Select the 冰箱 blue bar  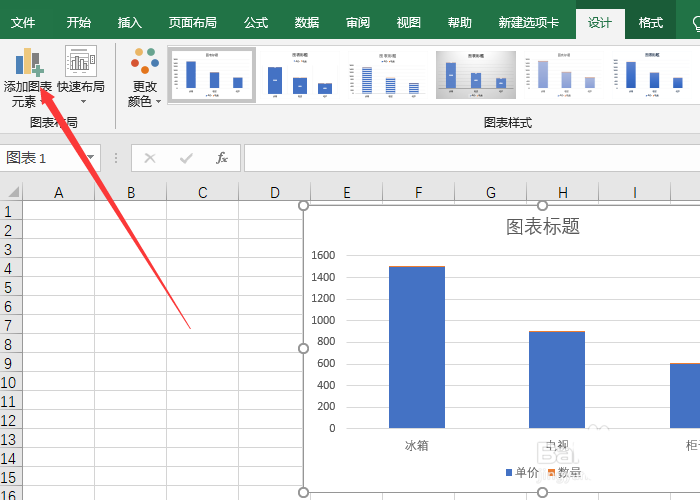coord(417,347)
